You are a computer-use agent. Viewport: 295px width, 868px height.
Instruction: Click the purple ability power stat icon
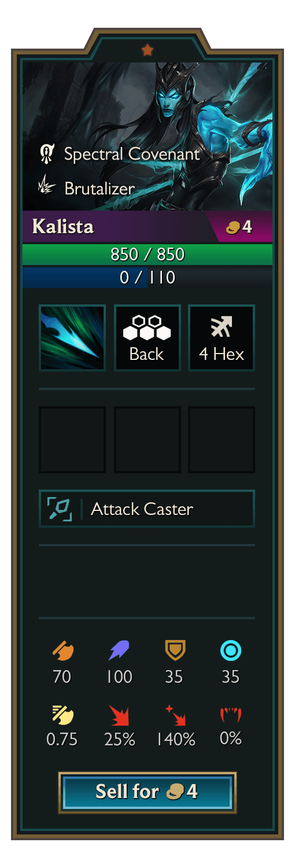point(119,651)
